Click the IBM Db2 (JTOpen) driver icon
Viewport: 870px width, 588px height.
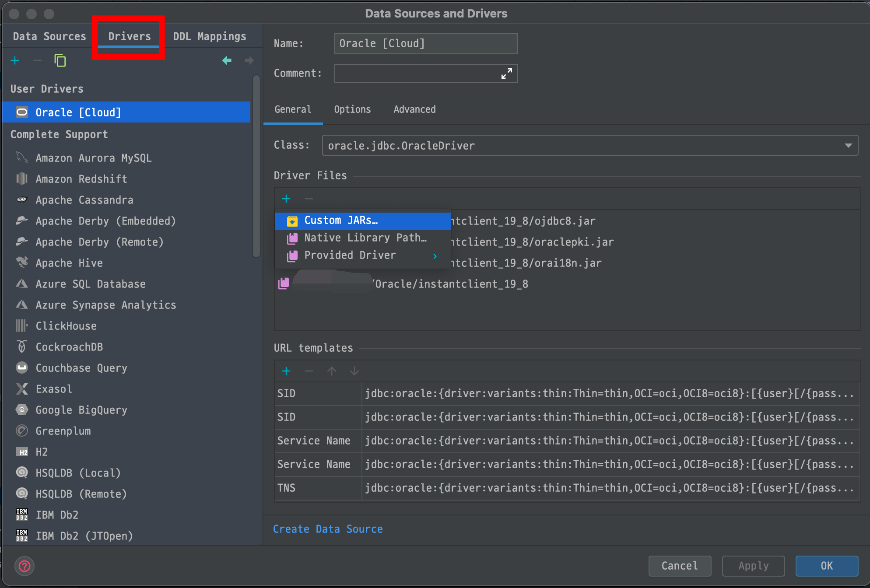point(22,535)
